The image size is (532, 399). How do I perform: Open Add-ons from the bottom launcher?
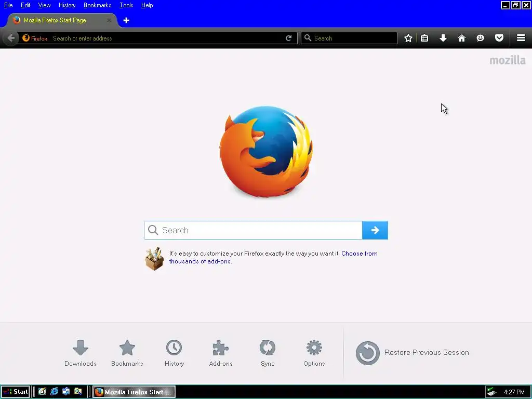221,353
